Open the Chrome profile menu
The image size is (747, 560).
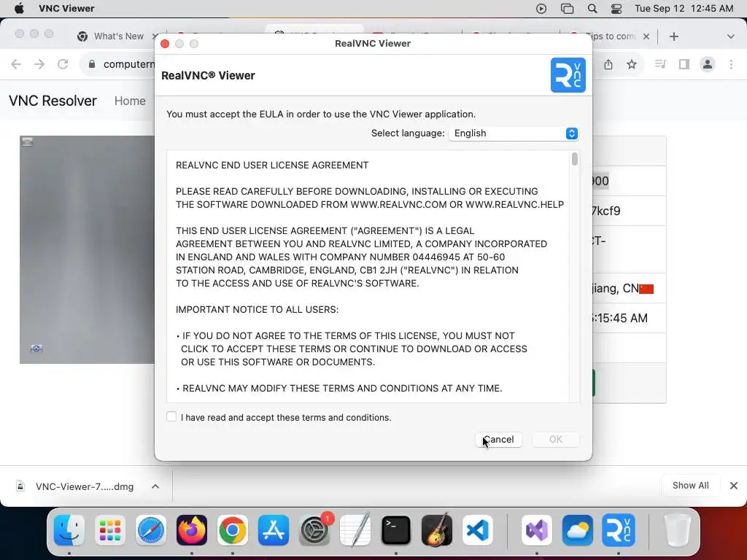708,64
